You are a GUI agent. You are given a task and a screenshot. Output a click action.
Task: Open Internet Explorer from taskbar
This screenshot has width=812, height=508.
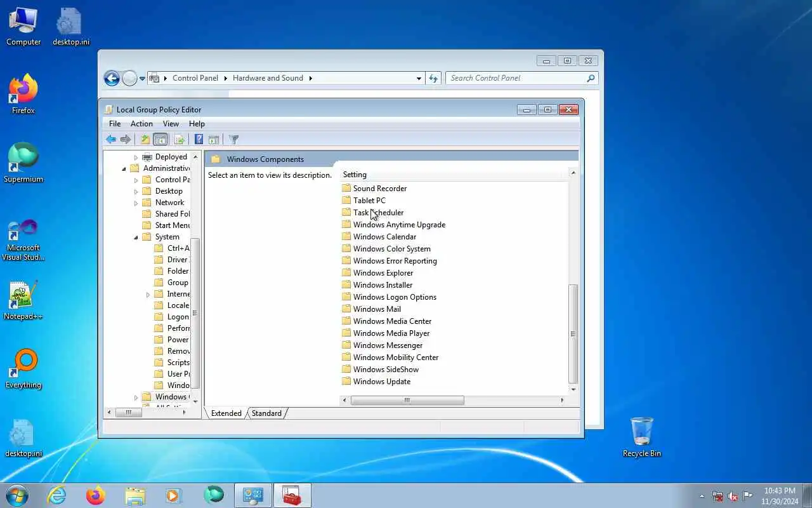(x=57, y=495)
